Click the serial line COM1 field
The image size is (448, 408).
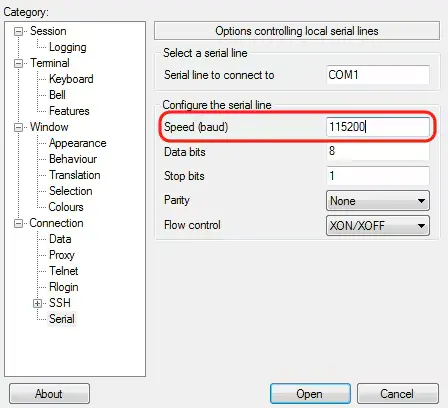click(x=378, y=75)
